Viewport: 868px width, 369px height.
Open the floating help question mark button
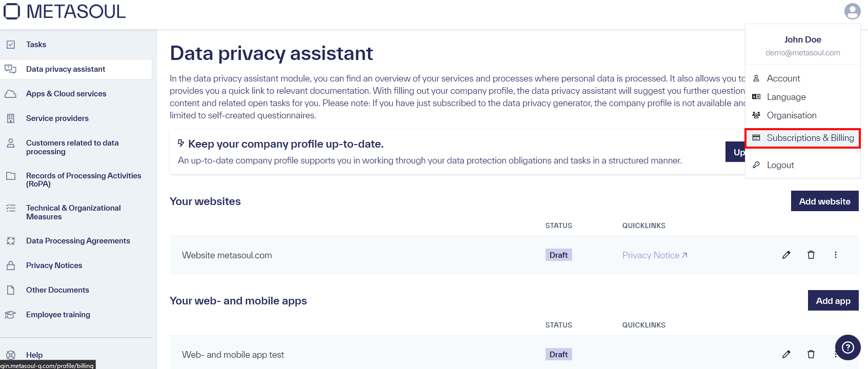[847, 347]
